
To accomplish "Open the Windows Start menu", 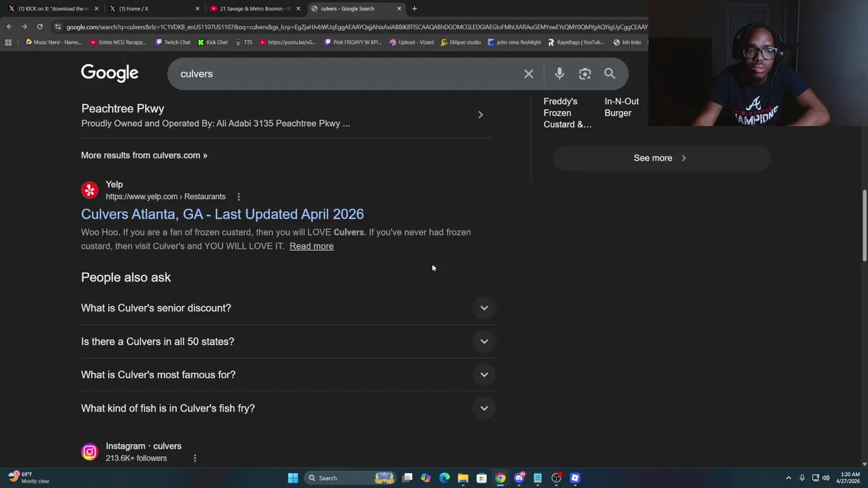I will coord(293,478).
